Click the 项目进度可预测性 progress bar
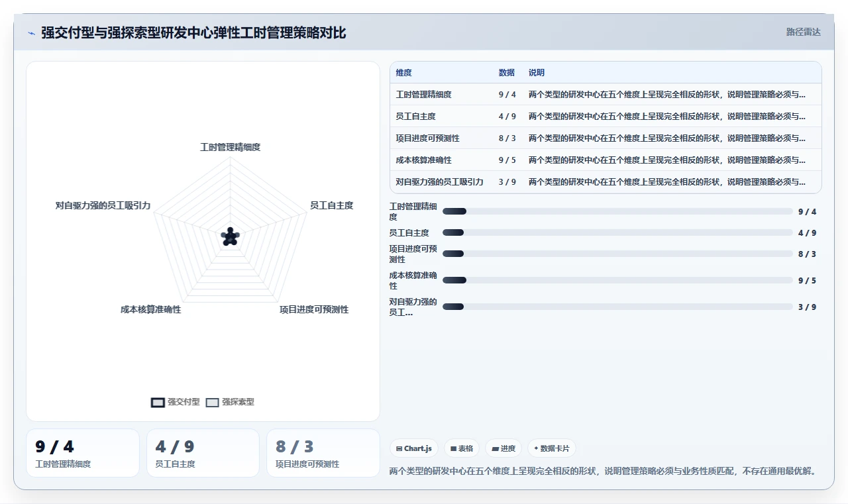 coord(617,254)
